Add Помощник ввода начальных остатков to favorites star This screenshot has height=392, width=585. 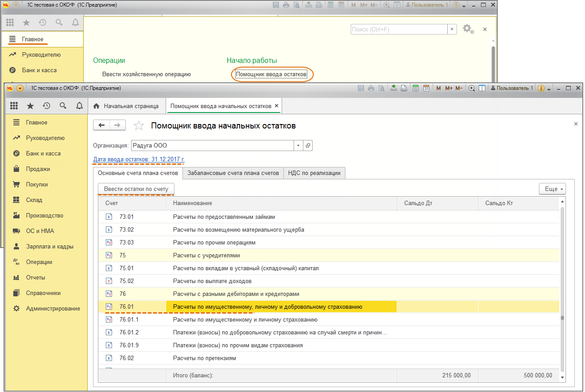(139, 126)
